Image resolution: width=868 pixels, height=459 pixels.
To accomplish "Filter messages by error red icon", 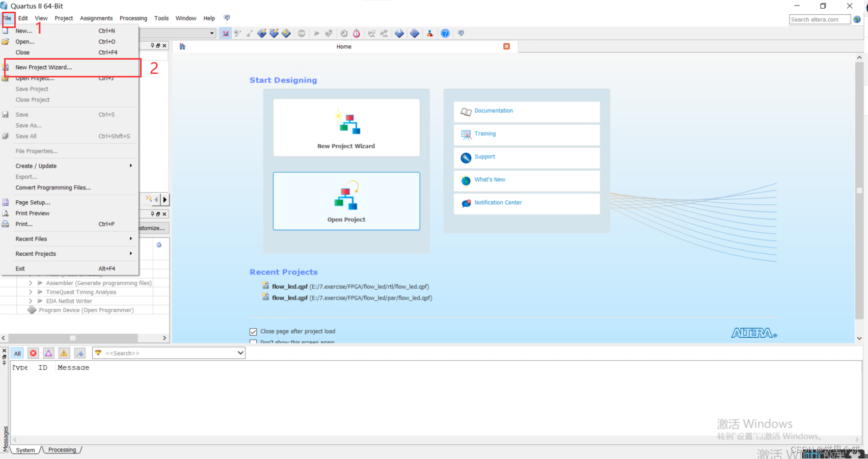I will coord(33,353).
